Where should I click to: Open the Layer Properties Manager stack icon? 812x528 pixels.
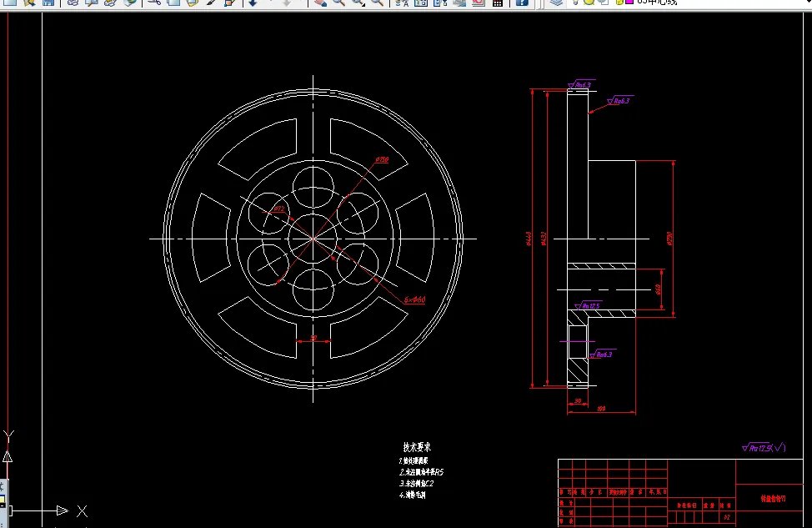(556, 2)
